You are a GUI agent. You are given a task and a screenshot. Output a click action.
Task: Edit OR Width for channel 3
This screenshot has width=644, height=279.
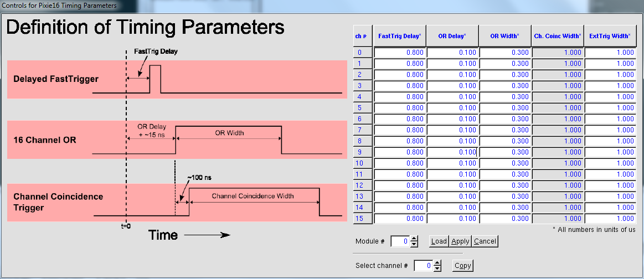[505, 86]
